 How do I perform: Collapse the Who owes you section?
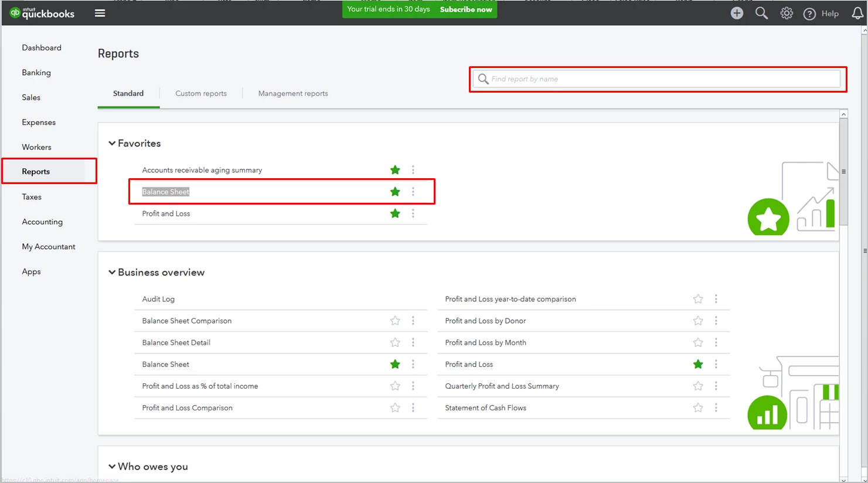pos(112,467)
